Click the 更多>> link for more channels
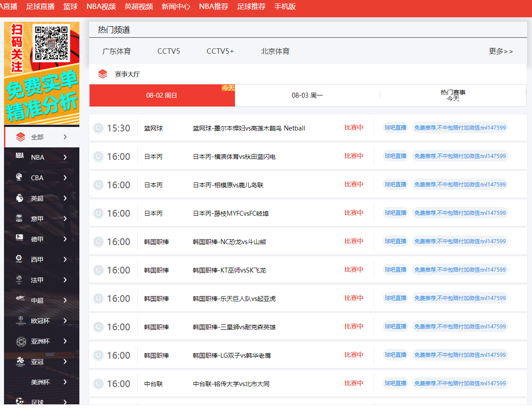Viewport: 532px width, 411px height. coord(501,51)
